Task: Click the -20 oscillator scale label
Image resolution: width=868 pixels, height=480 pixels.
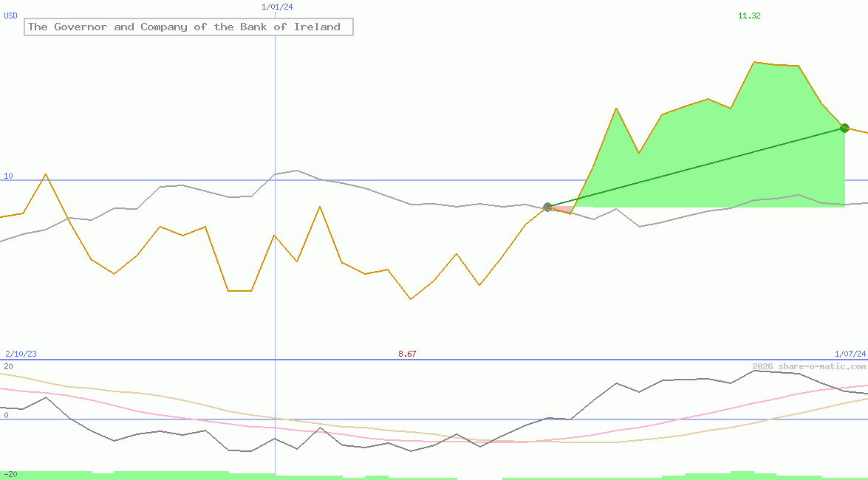Action: pyautogui.click(x=10, y=475)
